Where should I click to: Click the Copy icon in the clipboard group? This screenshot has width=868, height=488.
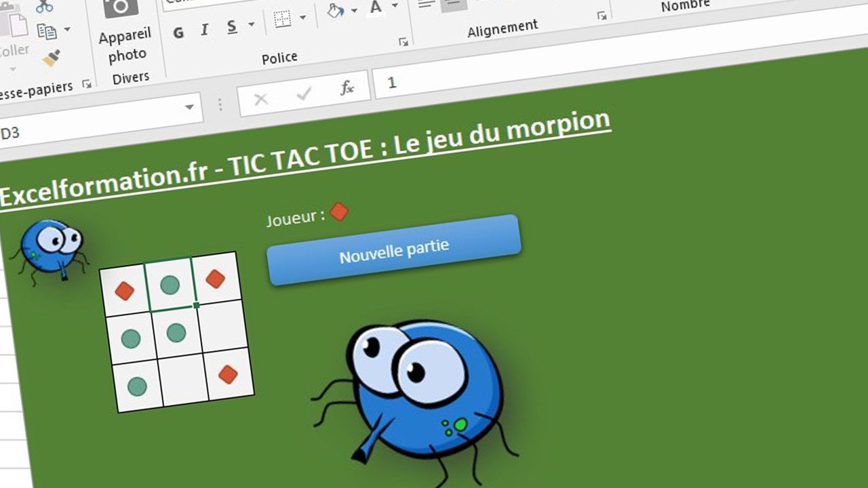pos(46,31)
